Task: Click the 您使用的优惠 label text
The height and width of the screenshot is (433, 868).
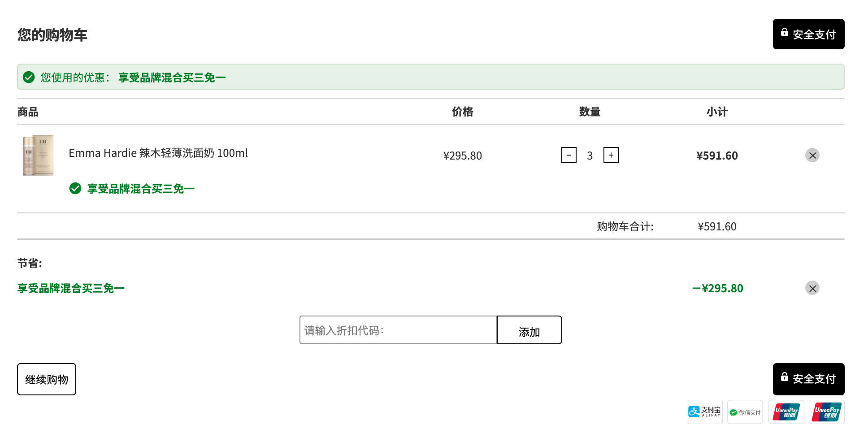Action: (75, 77)
